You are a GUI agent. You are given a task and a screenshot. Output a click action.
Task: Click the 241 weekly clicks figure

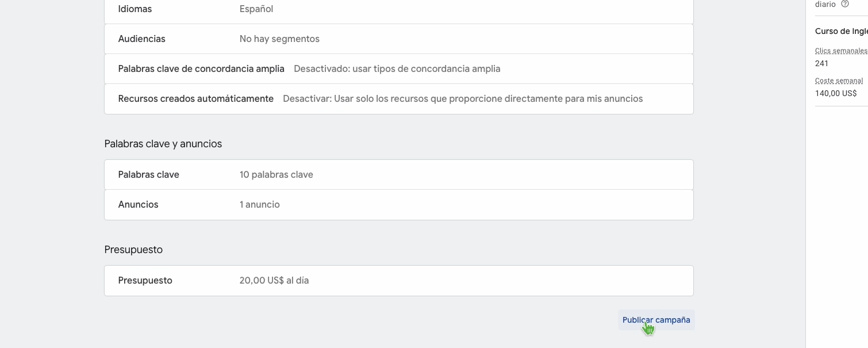822,63
